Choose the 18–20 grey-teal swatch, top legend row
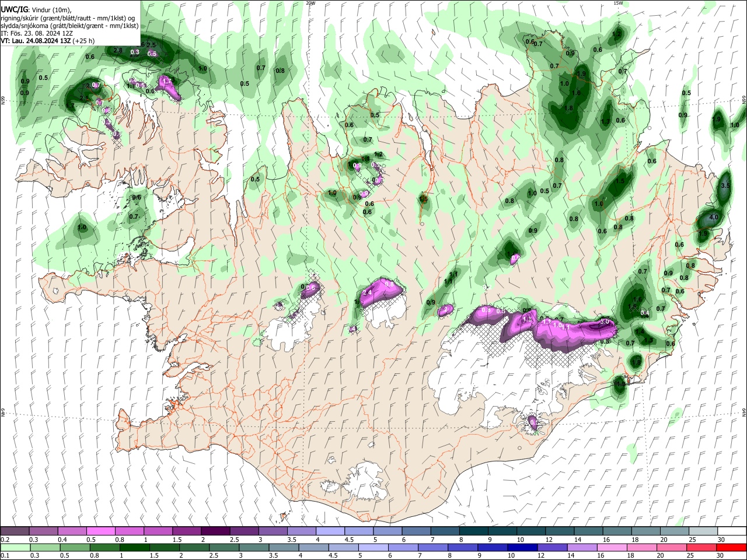 pyautogui.click(x=645, y=531)
